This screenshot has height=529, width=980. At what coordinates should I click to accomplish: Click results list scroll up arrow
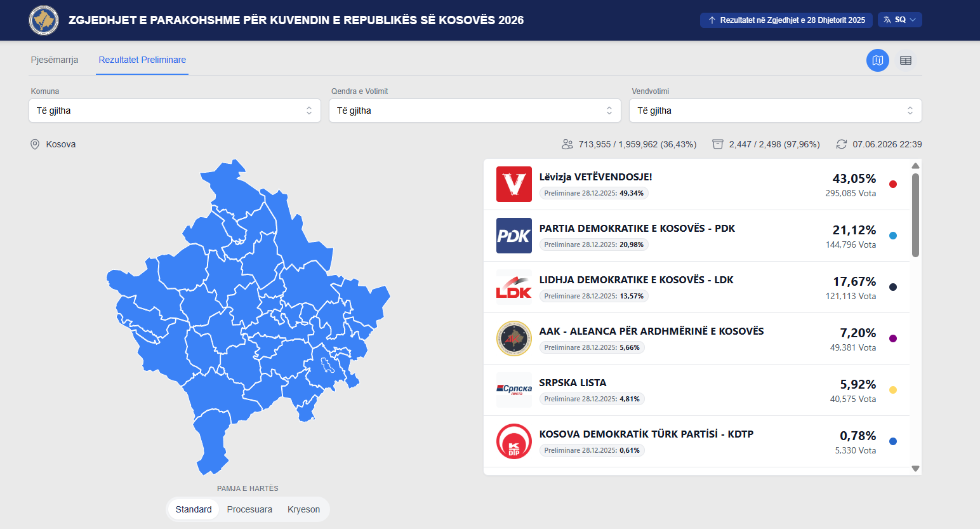(915, 166)
